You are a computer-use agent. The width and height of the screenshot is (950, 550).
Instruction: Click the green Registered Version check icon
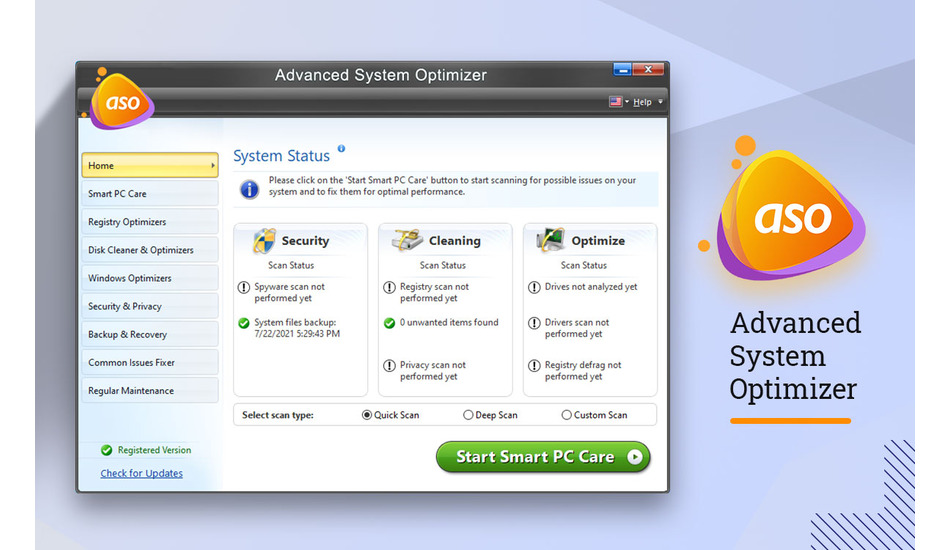[x=107, y=450]
